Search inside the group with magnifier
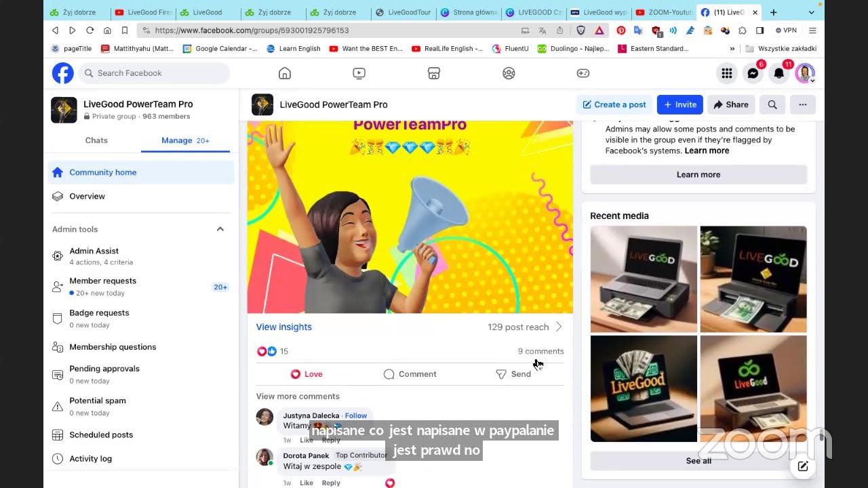 tap(772, 104)
